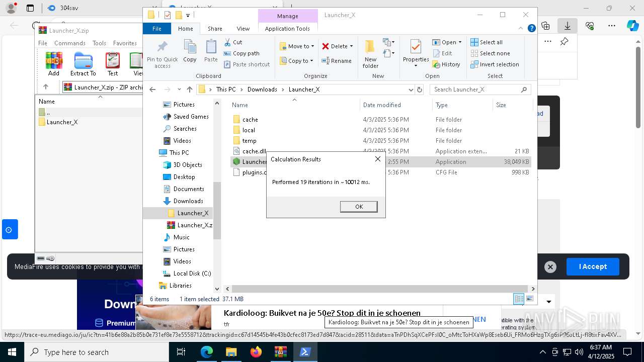Click Paste shortcut option
The height and width of the screenshot is (362, 644).
point(247,64)
